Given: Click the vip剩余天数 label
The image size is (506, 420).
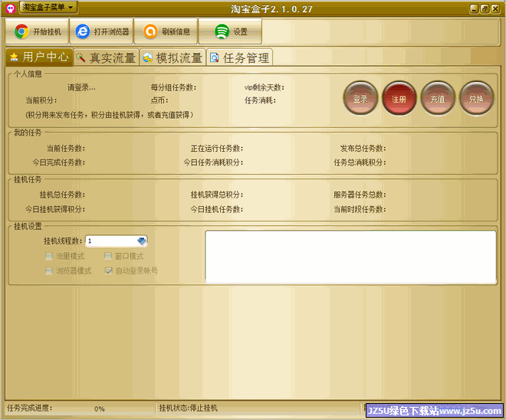Looking at the screenshot, I should coord(264,87).
